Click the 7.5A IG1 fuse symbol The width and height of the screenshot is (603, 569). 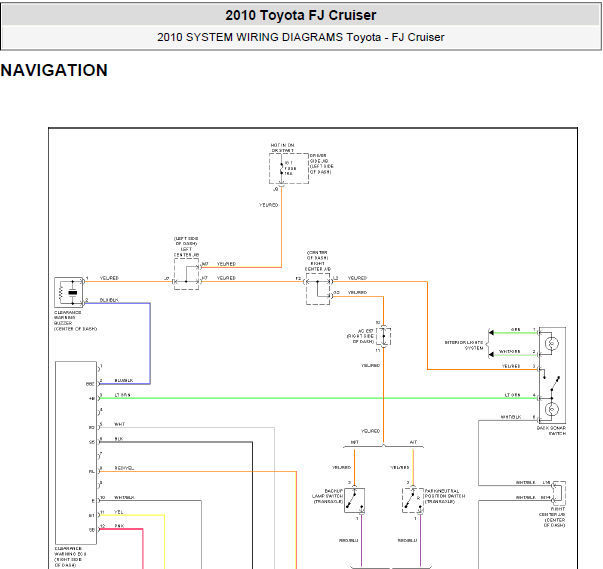click(282, 168)
